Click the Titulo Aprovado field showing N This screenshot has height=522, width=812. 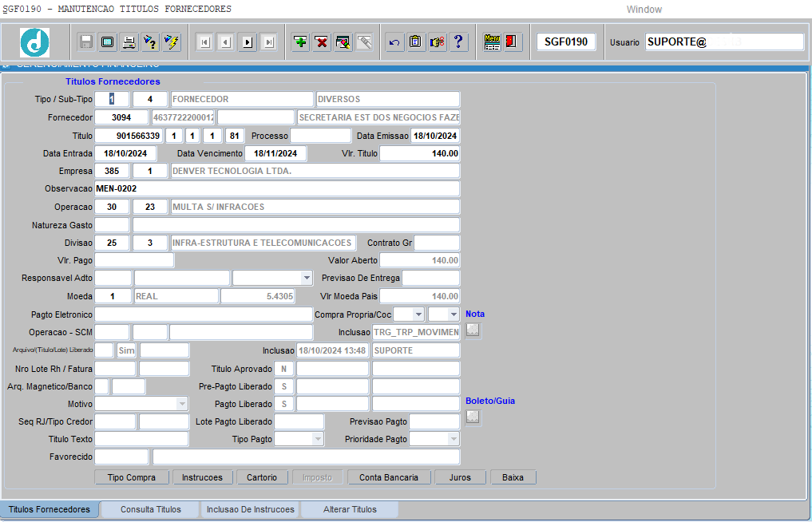(283, 369)
